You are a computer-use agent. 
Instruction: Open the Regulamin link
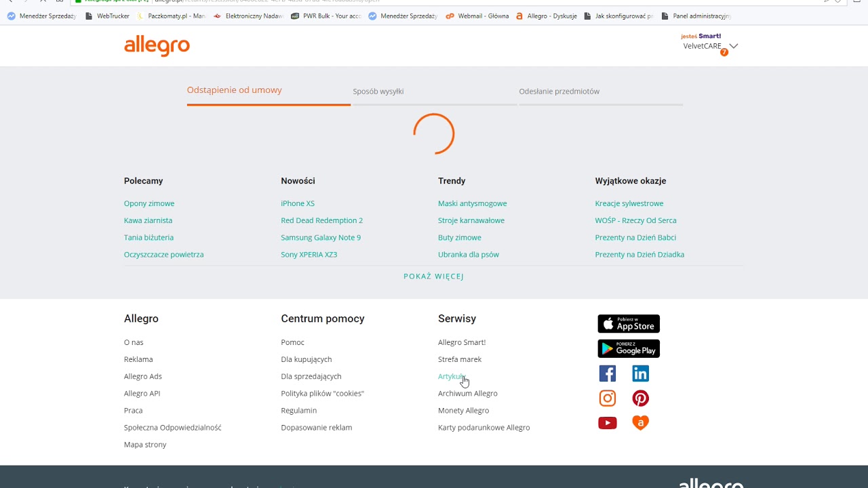click(299, 410)
